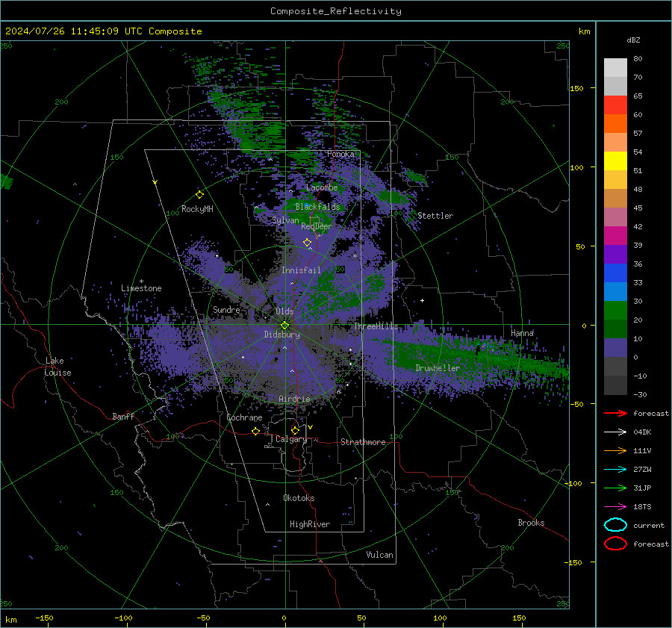Click the yellow diamond marker beside RockyMH

199,195
